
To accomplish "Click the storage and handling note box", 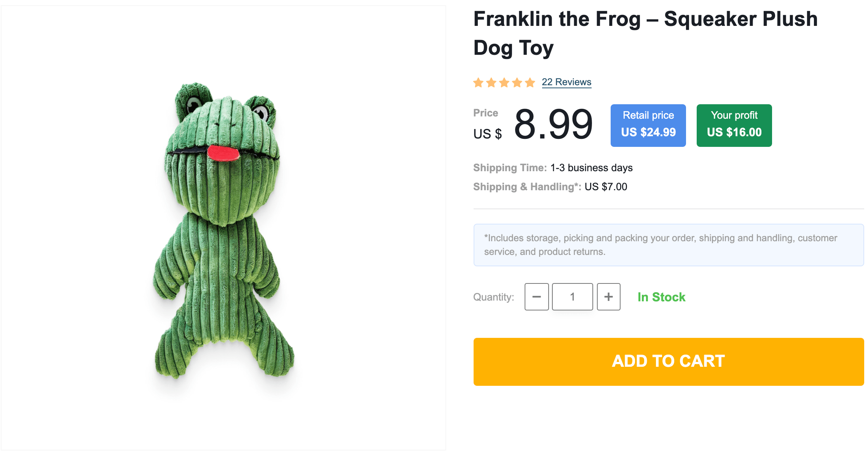I will click(669, 245).
